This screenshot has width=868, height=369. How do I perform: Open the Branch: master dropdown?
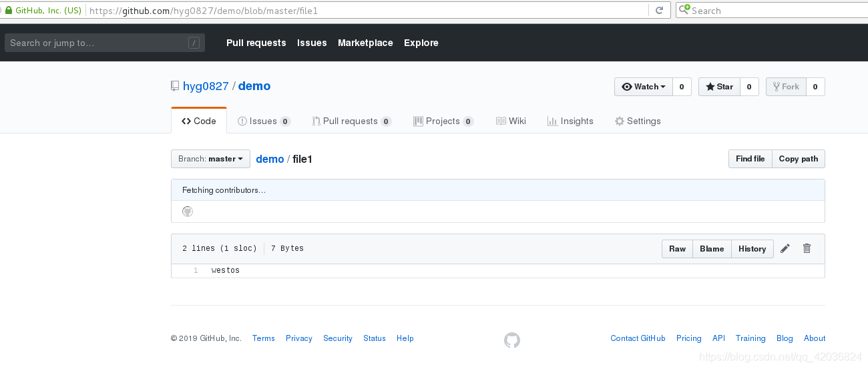point(210,159)
